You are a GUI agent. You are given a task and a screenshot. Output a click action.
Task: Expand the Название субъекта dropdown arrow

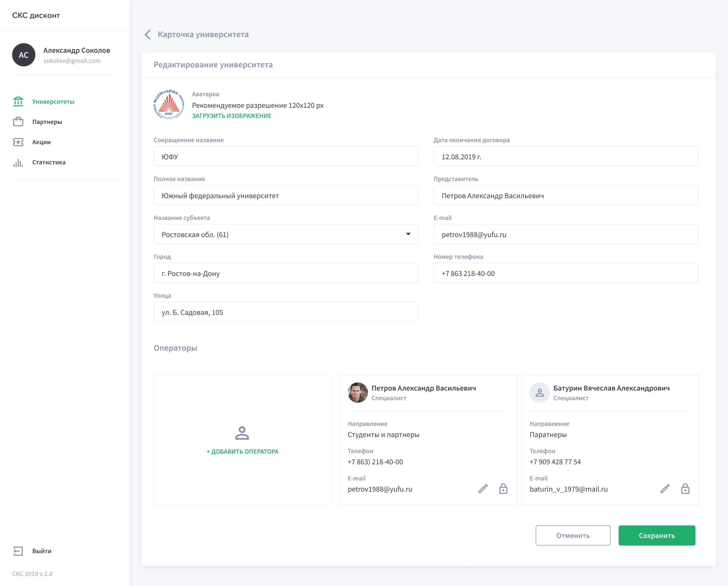click(408, 234)
